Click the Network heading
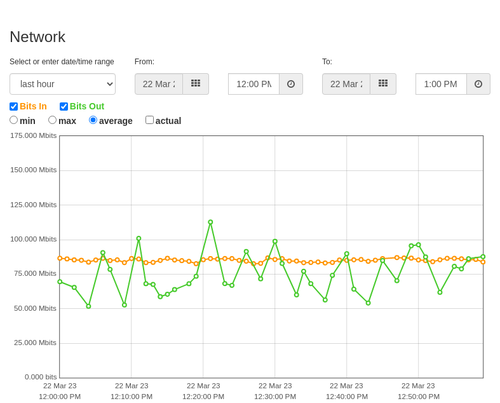This screenshot has width=500, height=403. pyautogui.click(x=37, y=37)
